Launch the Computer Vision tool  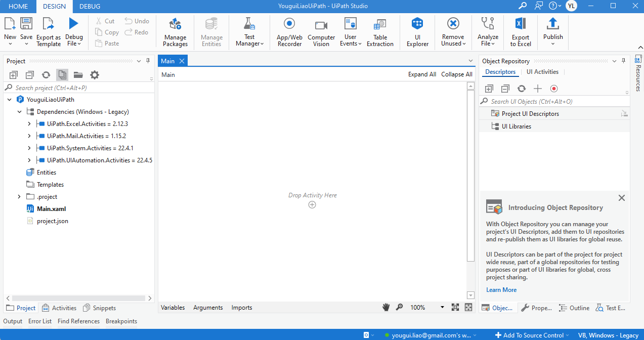point(321,32)
